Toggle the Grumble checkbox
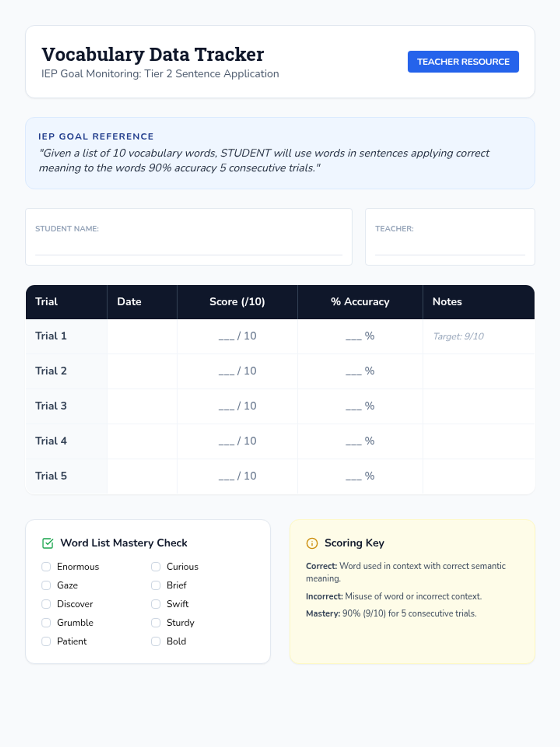This screenshot has width=560, height=747. [x=46, y=622]
